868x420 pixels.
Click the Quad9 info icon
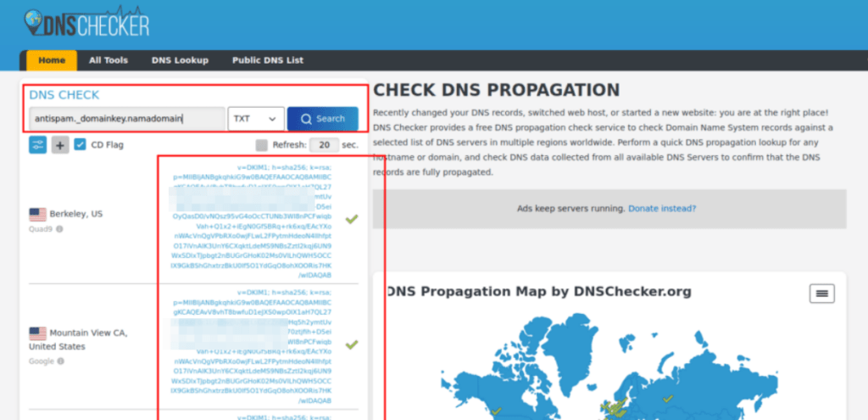pos(59,228)
